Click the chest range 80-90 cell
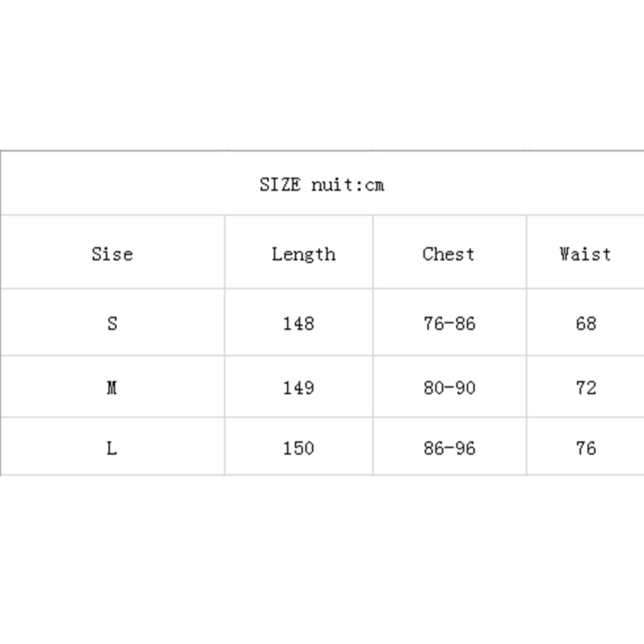This screenshot has width=644, height=644. (449, 388)
